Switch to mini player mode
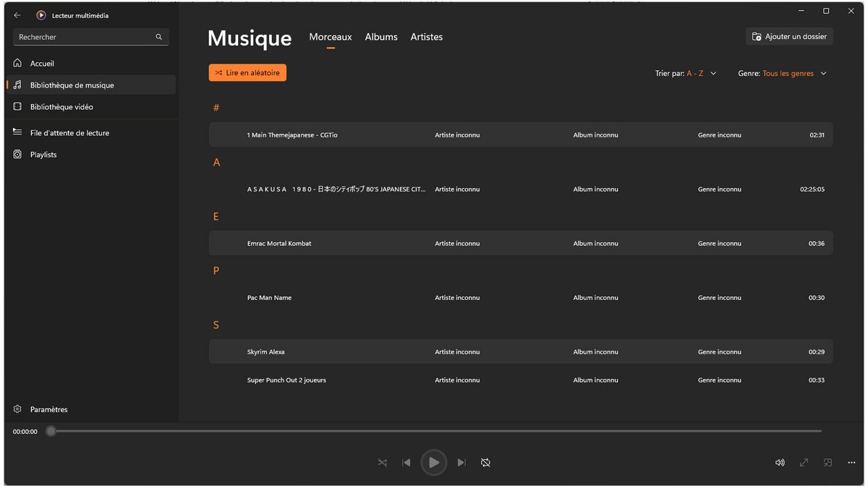 [827, 462]
